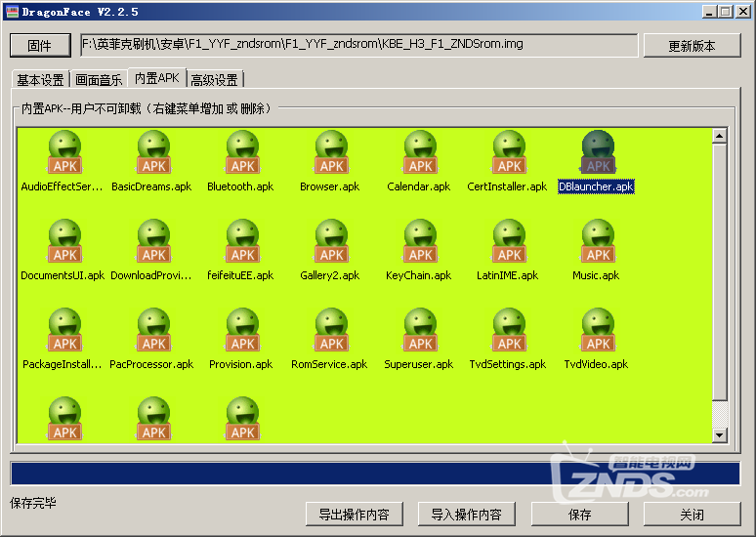Open the 高级设置 tab
756x537 pixels.
pos(215,79)
